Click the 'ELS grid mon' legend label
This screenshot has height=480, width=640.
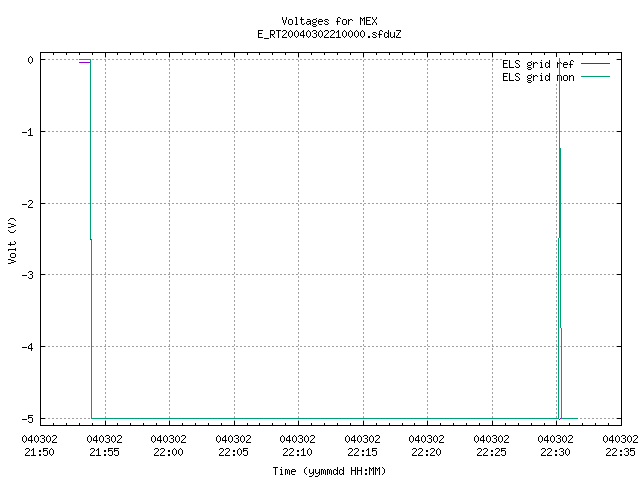coord(538,77)
